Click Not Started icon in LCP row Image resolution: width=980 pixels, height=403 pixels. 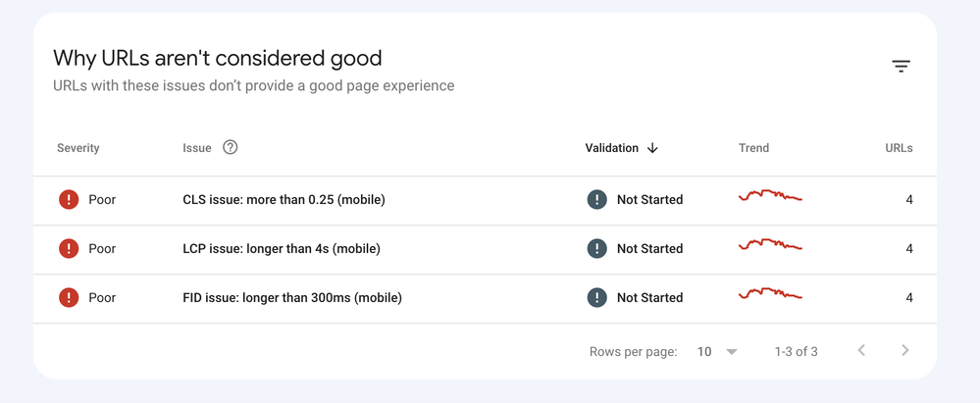pyautogui.click(x=596, y=249)
